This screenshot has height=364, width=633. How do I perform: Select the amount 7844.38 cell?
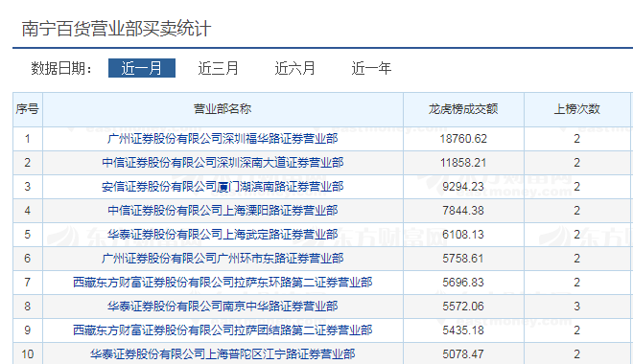click(x=463, y=211)
